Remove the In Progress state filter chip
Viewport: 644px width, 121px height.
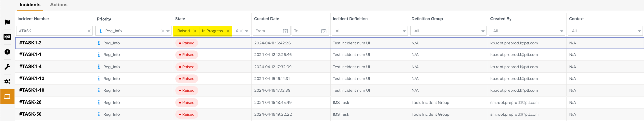coord(228,31)
